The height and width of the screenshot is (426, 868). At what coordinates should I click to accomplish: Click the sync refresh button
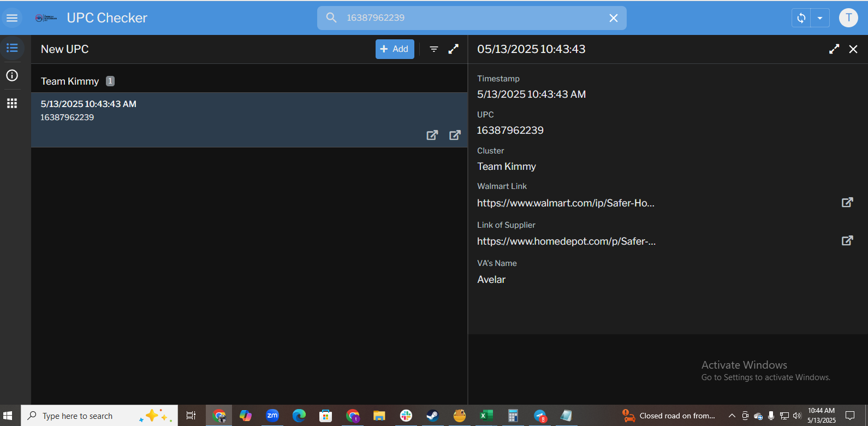801,18
